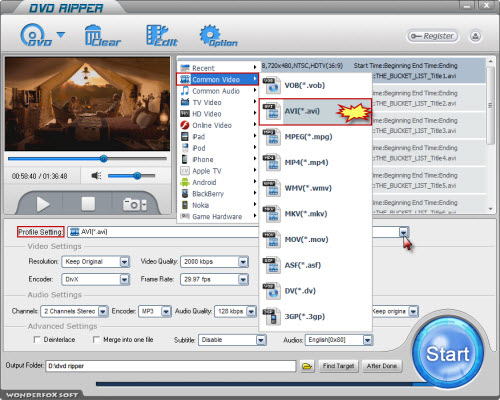The height and width of the screenshot is (400, 500).
Task: Open the Resolution Keep Original dropdown
Action: click(x=95, y=262)
